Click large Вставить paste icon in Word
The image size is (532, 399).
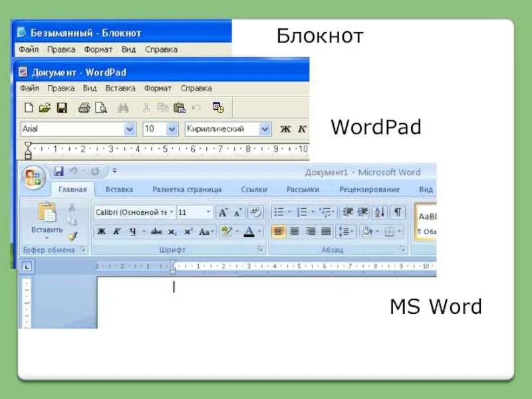coord(47,213)
